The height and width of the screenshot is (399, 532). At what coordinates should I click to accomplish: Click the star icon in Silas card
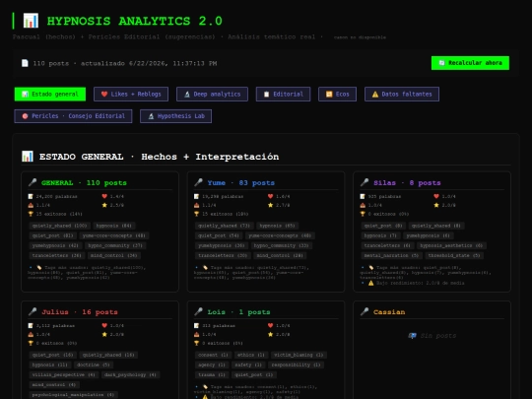[436, 205]
